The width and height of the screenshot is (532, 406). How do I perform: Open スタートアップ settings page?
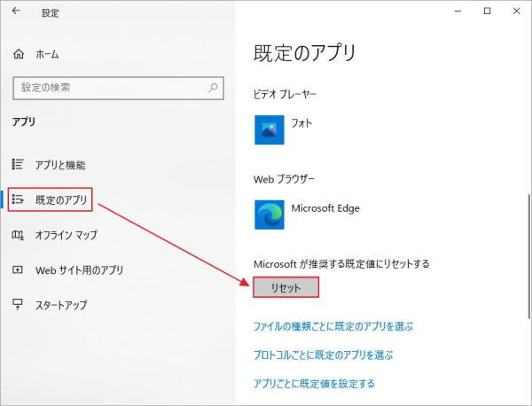click(61, 305)
